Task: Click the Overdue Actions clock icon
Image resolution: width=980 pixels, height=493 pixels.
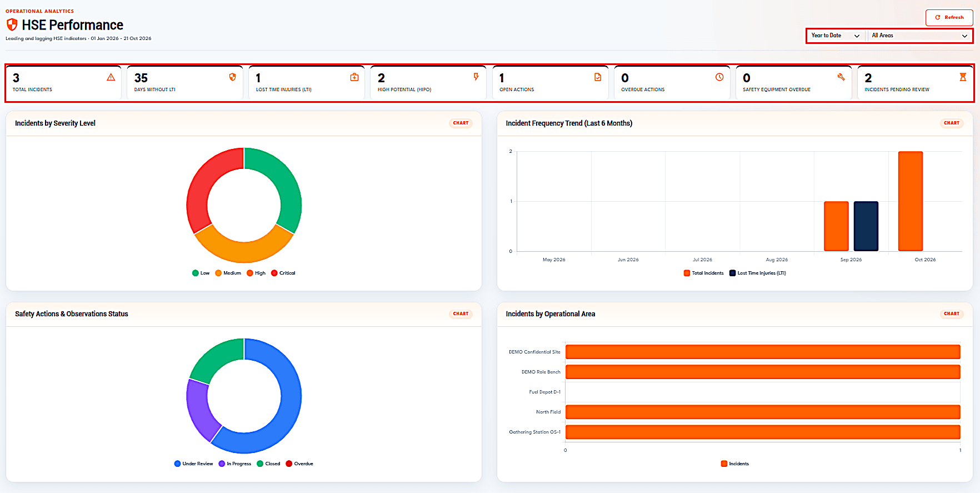Action: tap(719, 77)
